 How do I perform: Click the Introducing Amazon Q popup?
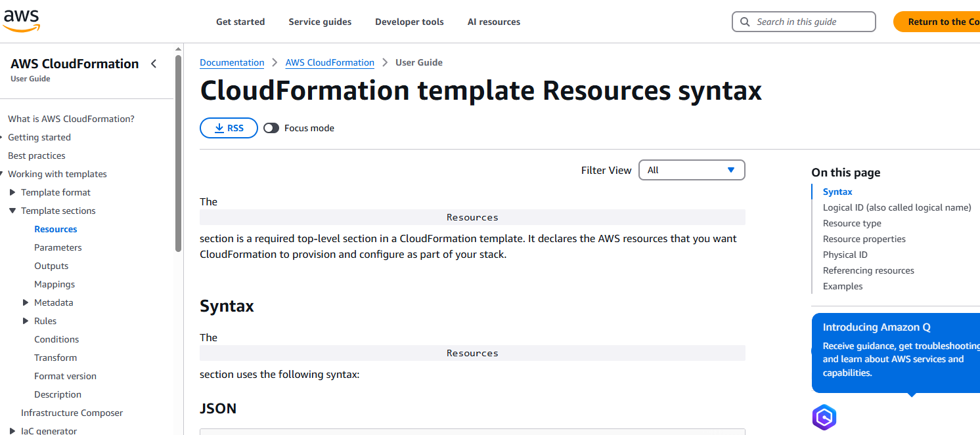(x=896, y=353)
